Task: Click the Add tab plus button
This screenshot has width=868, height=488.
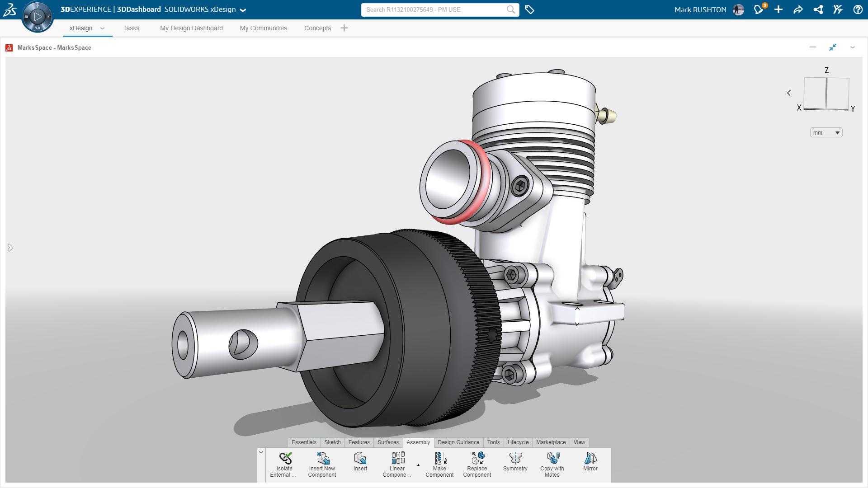Action: [x=344, y=28]
